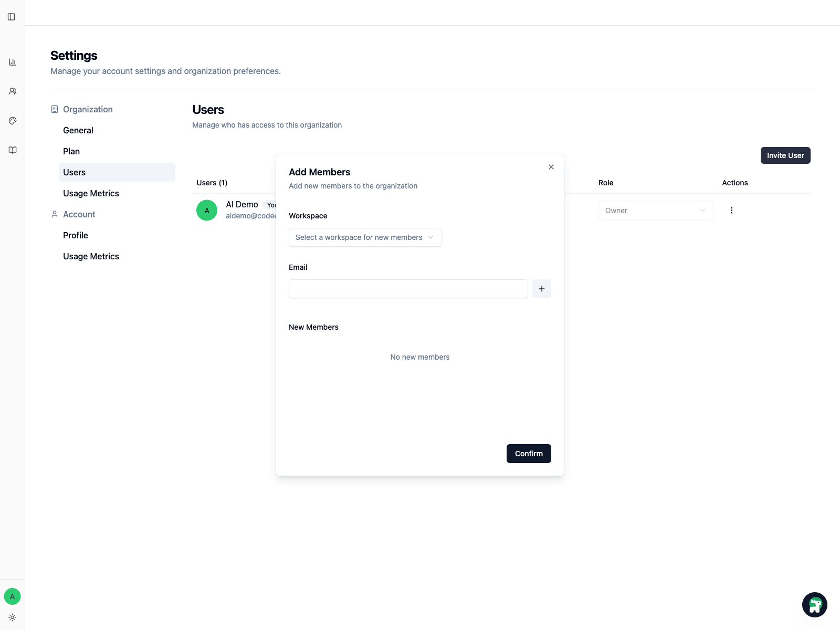Open the documentation book icon
Image resolution: width=840 pixels, height=630 pixels.
pyautogui.click(x=12, y=150)
